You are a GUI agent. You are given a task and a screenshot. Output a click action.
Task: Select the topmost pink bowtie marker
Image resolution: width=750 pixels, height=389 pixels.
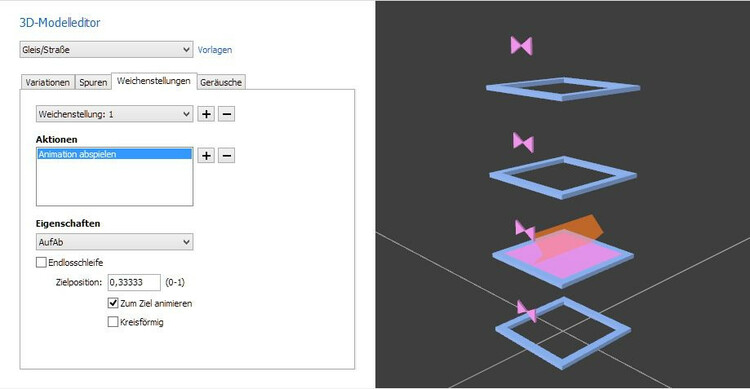click(x=521, y=46)
